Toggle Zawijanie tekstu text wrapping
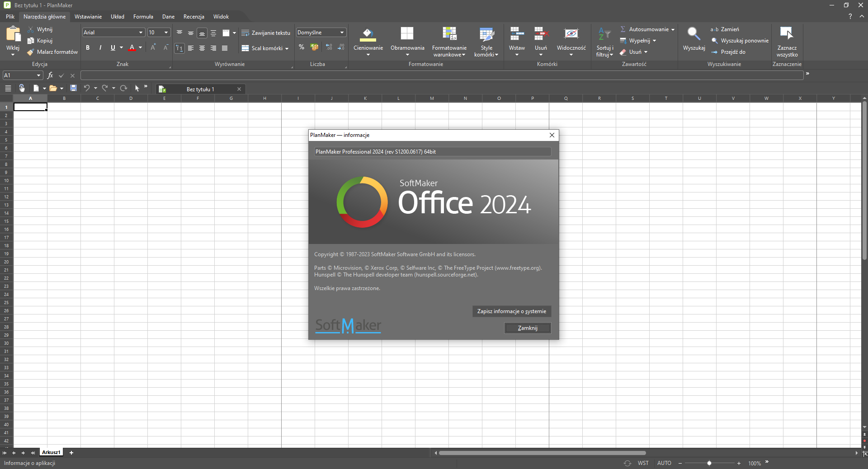 tap(266, 33)
